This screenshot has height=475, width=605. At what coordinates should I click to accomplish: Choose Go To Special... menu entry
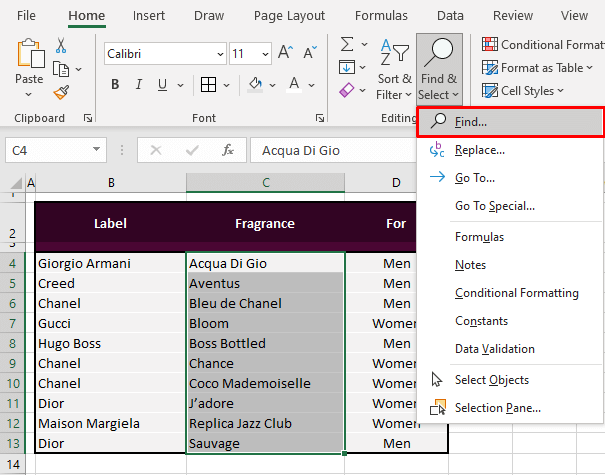click(x=494, y=206)
